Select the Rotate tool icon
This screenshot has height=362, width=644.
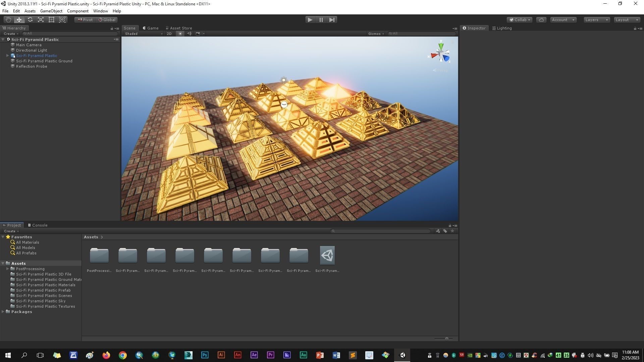click(30, 20)
